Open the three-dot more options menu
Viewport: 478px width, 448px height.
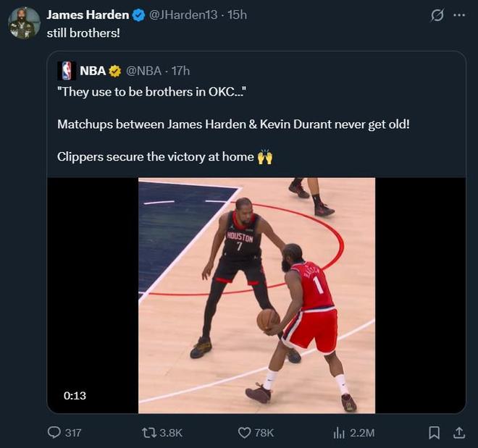458,15
